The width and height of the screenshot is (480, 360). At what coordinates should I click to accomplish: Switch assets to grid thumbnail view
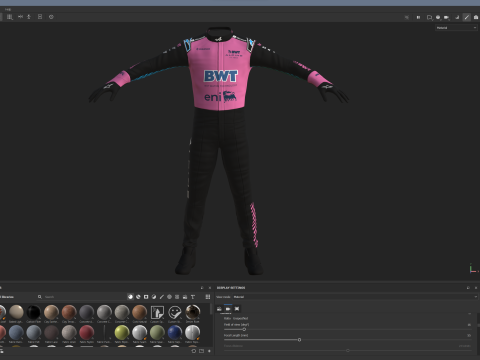pyautogui.click(x=208, y=297)
